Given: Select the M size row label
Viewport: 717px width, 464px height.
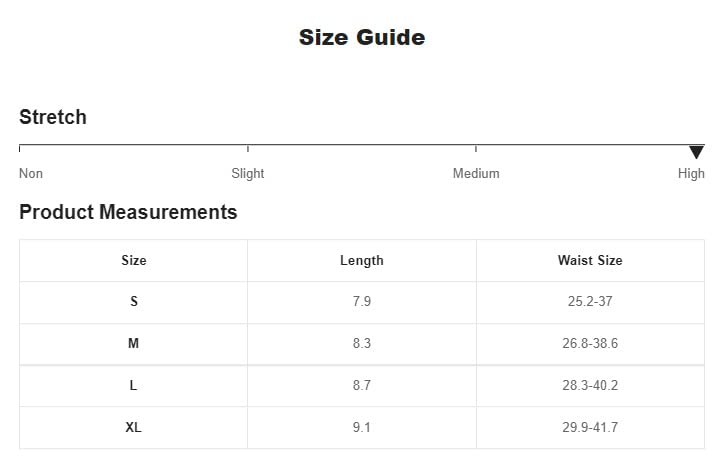Looking at the screenshot, I should coord(133,343).
